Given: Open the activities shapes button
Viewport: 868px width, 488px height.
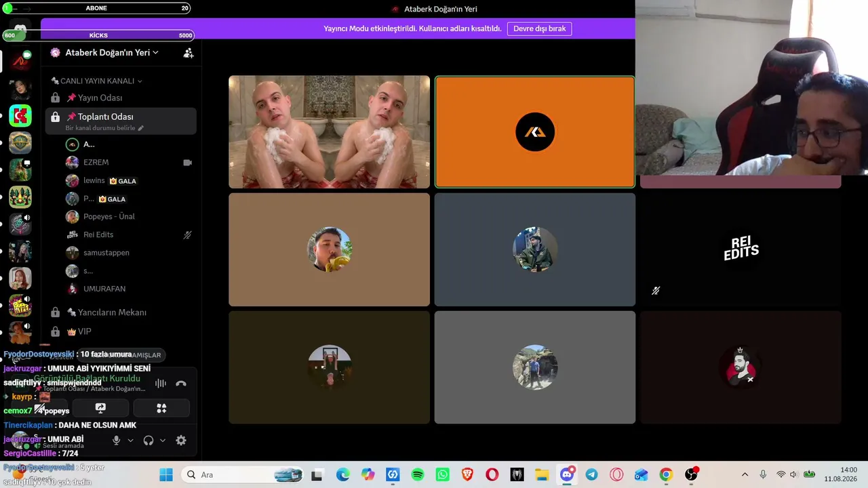Looking at the screenshot, I should coord(161,408).
